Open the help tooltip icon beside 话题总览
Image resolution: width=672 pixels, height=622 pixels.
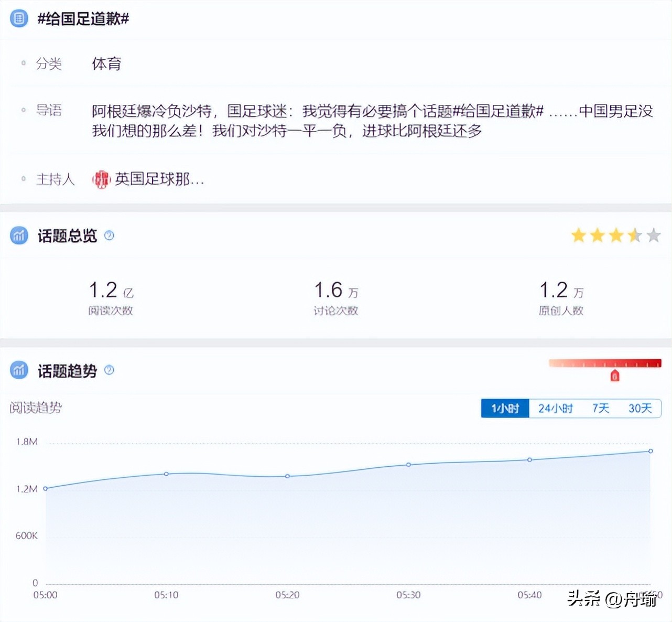[x=109, y=235]
